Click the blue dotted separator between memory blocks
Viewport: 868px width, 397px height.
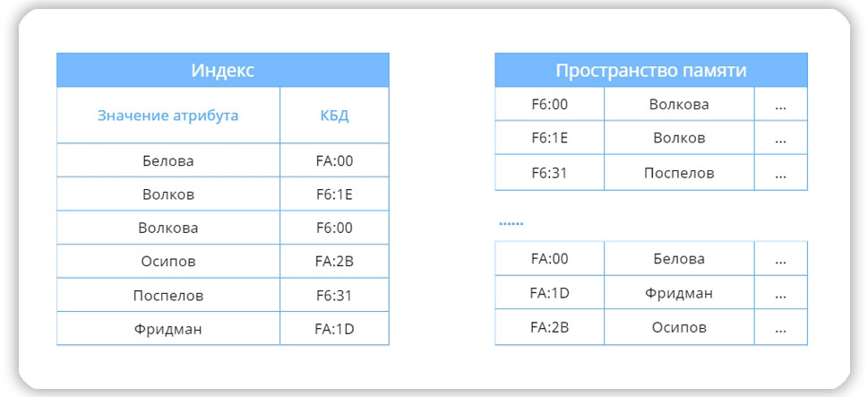pos(510,221)
